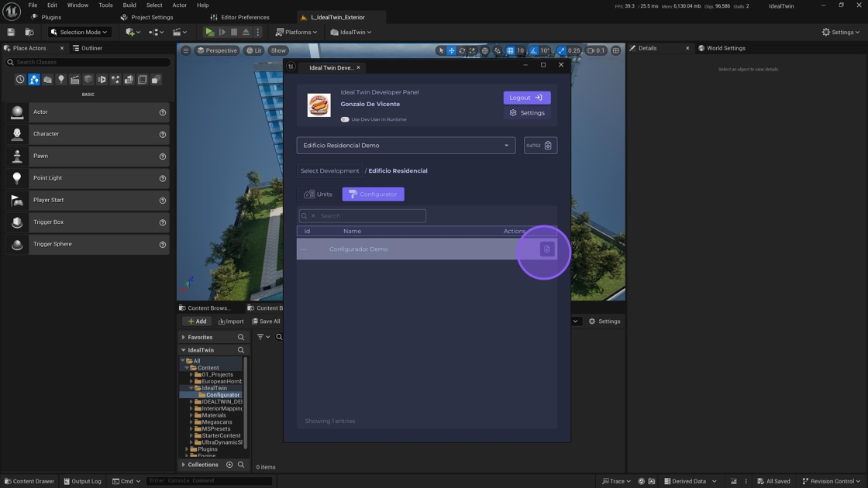
Task: Select the Lights category in Place Actors
Action: (61, 80)
